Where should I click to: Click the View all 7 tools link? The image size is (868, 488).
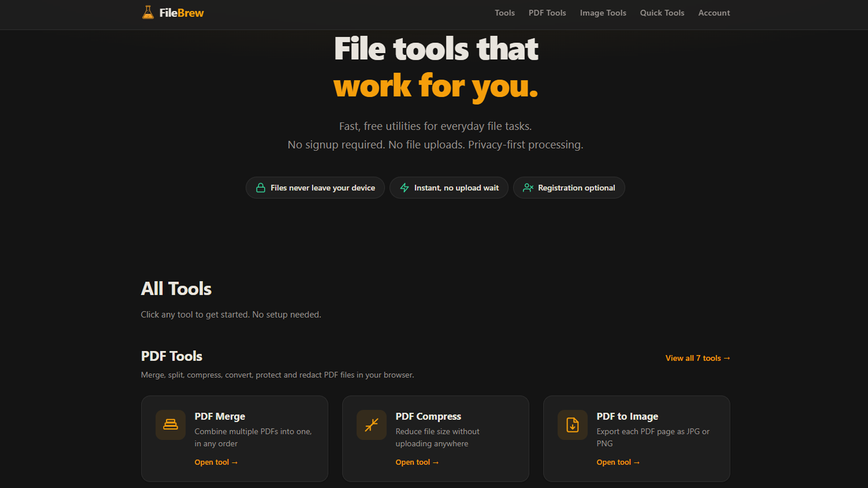point(698,358)
